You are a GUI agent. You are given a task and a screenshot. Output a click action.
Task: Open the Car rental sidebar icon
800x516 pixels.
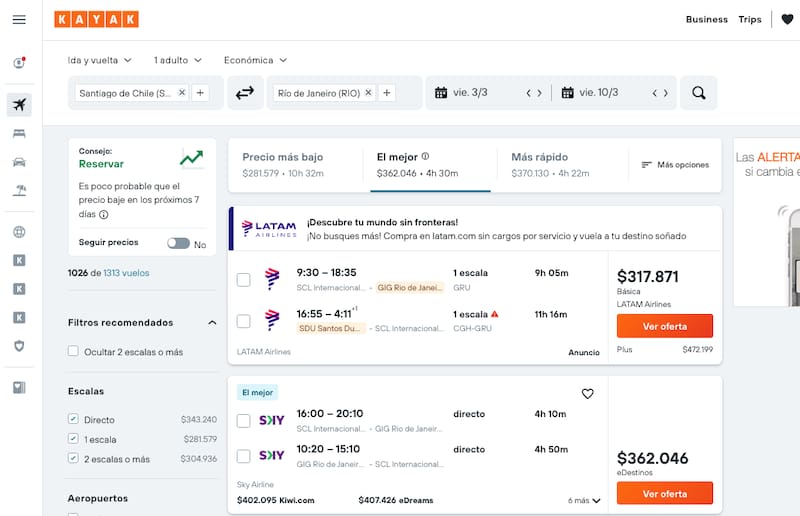19,162
